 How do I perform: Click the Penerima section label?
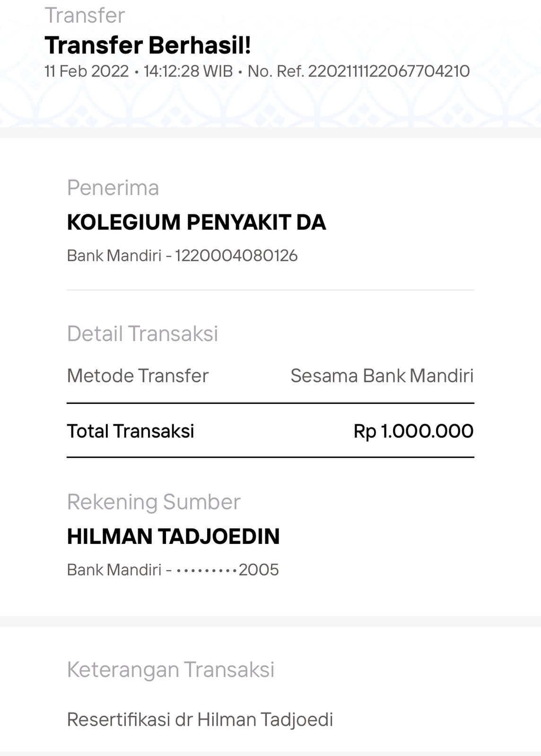click(x=113, y=188)
